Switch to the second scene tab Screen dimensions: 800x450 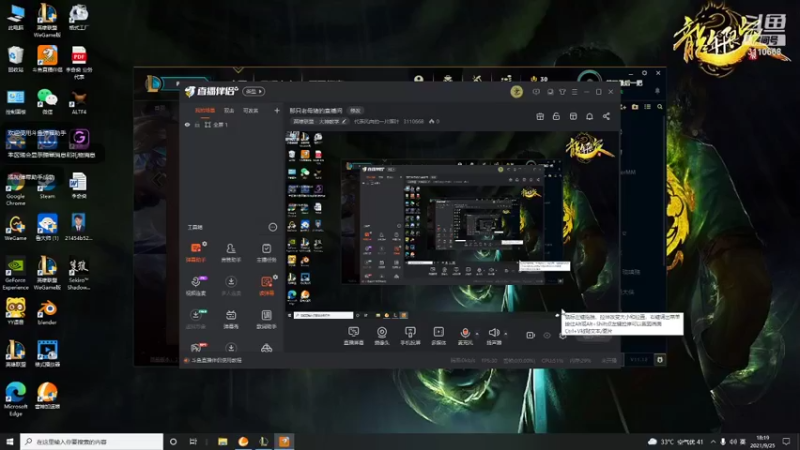click(x=229, y=111)
